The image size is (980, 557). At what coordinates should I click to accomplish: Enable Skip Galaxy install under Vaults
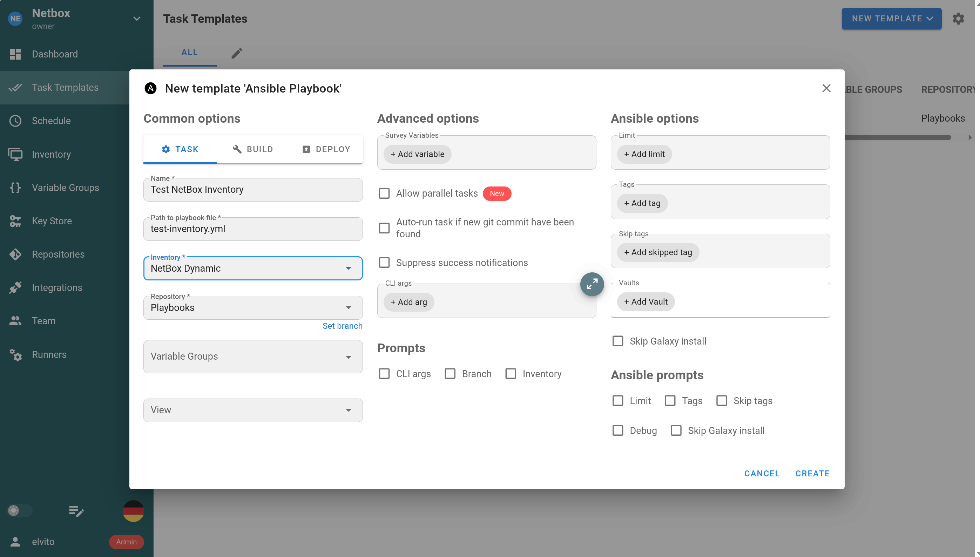tap(618, 341)
